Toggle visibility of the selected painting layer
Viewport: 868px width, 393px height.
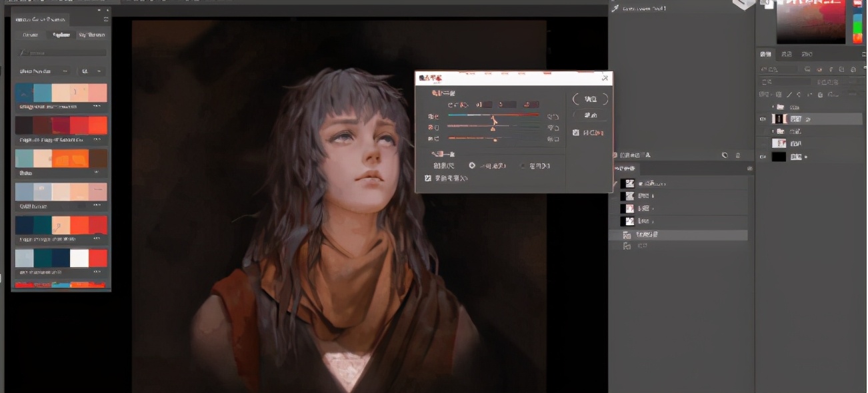[763, 119]
